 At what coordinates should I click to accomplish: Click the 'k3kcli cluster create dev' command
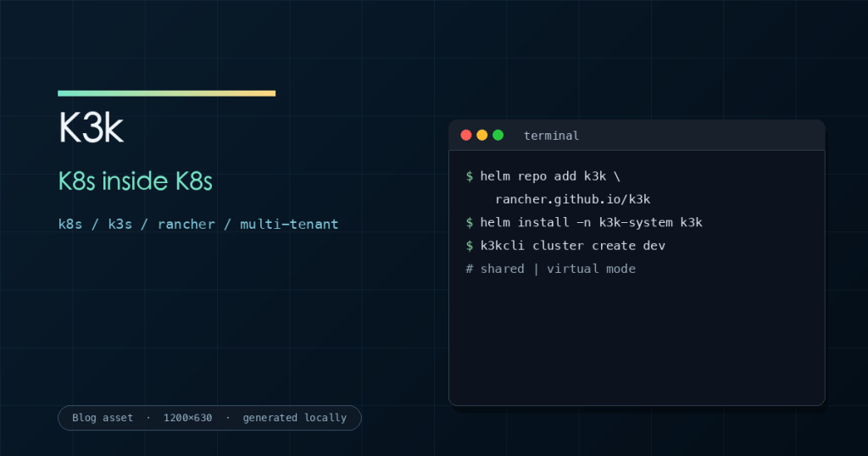click(x=565, y=246)
